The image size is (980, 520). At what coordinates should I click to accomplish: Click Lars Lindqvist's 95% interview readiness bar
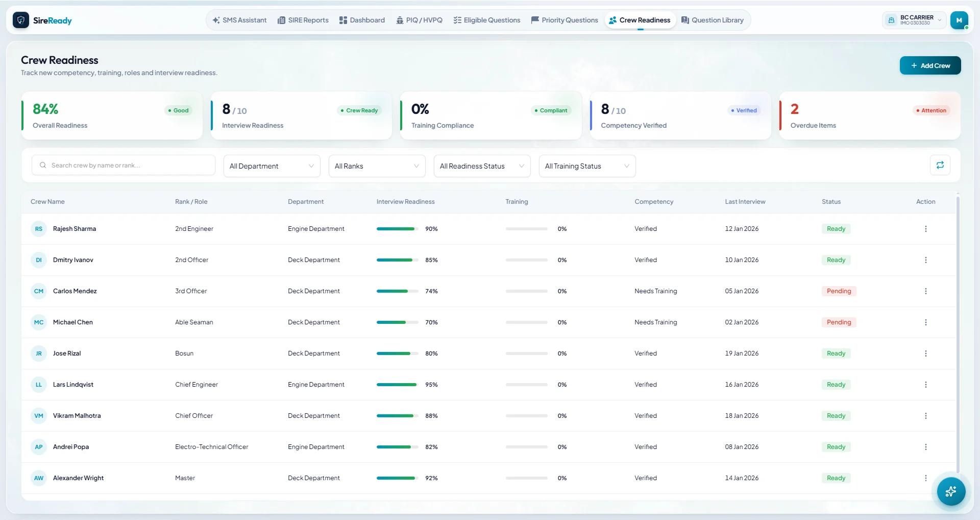pos(397,385)
